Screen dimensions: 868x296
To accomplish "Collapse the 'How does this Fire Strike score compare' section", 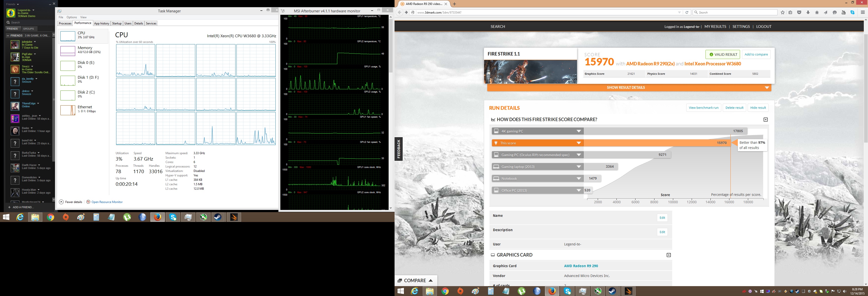I will tap(766, 120).
